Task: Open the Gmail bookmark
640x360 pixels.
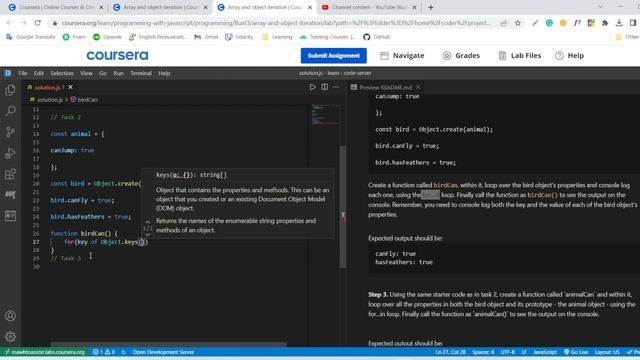Action: [206, 37]
